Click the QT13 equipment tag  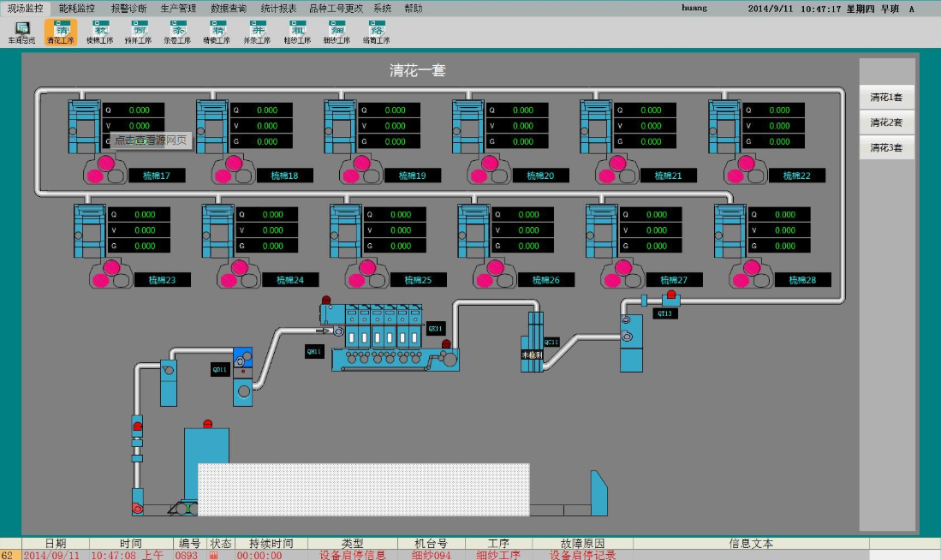(x=664, y=313)
